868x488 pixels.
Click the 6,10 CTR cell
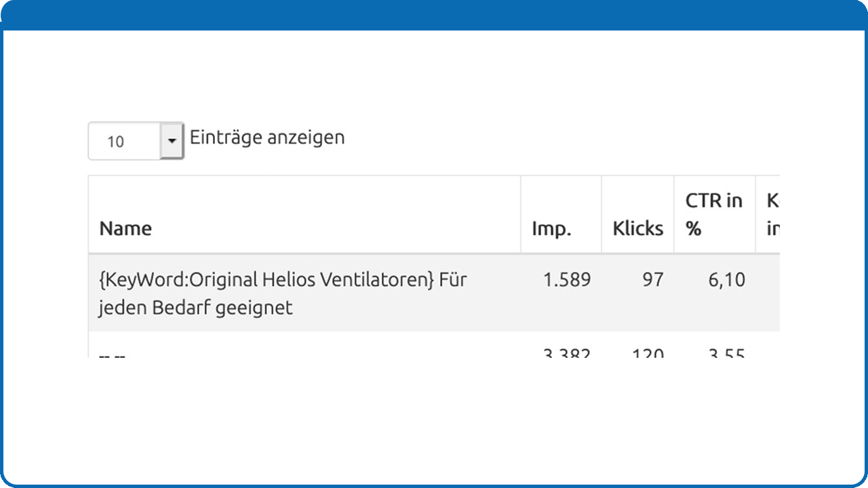coord(715,293)
